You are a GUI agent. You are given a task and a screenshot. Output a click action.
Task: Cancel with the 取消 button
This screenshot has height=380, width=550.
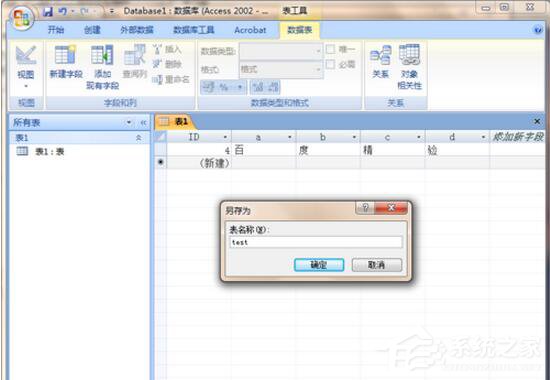[x=376, y=265]
